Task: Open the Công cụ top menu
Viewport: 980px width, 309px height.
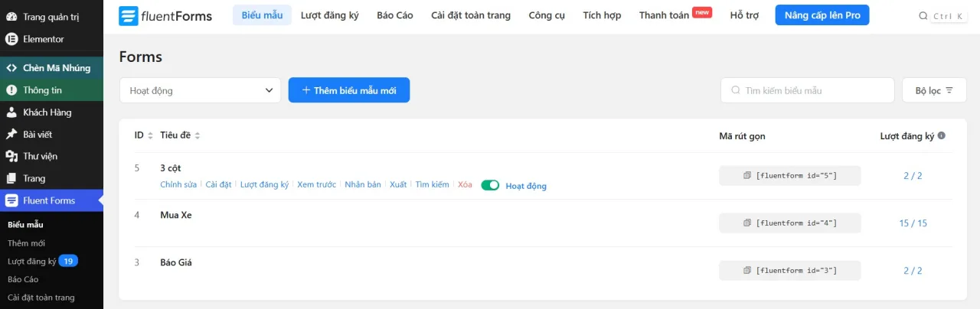Action: tap(547, 15)
